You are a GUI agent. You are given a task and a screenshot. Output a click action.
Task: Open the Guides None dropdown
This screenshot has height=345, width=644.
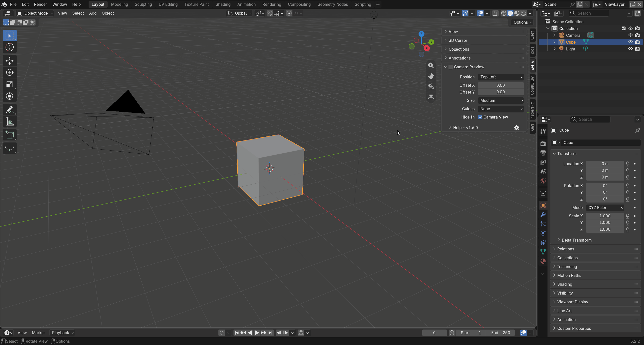(x=501, y=109)
